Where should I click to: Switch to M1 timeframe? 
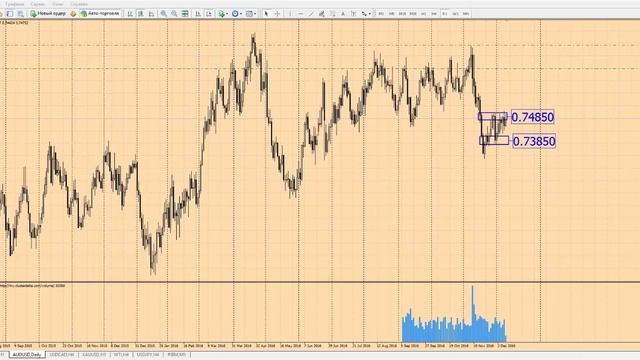[x=381, y=14]
